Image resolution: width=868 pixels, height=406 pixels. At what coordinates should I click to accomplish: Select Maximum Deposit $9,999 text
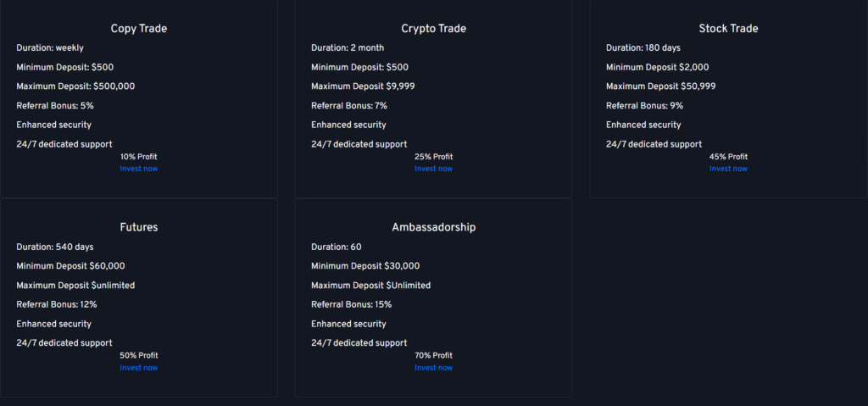[363, 86]
